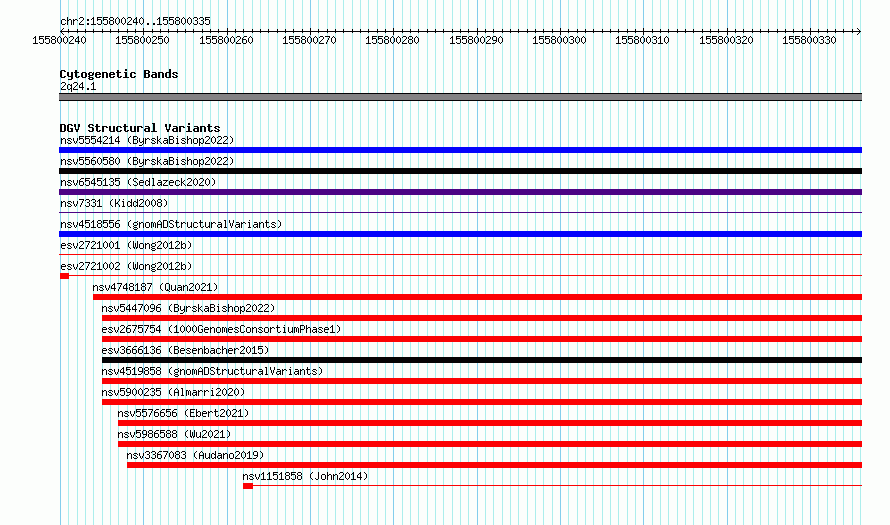This screenshot has height=525, width=890.
Task: Click esv2721001 (Wong2012b) label
Action: pos(126,245)
